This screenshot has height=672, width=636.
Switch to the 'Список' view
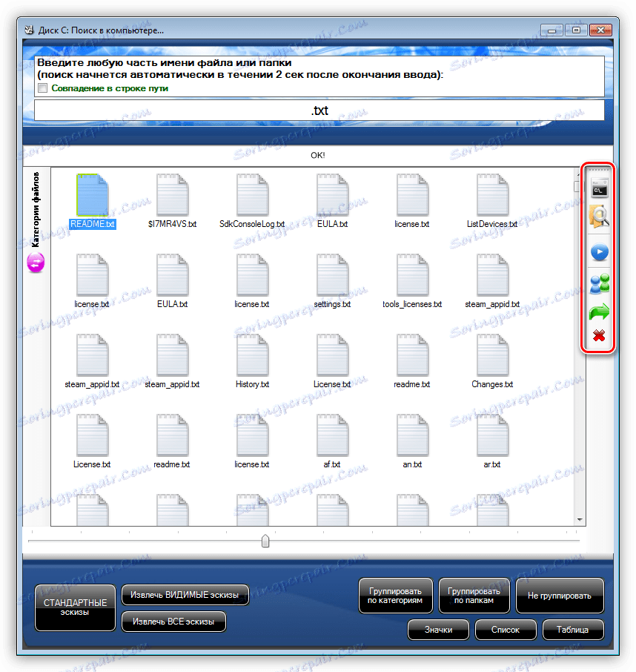[506, 630]
